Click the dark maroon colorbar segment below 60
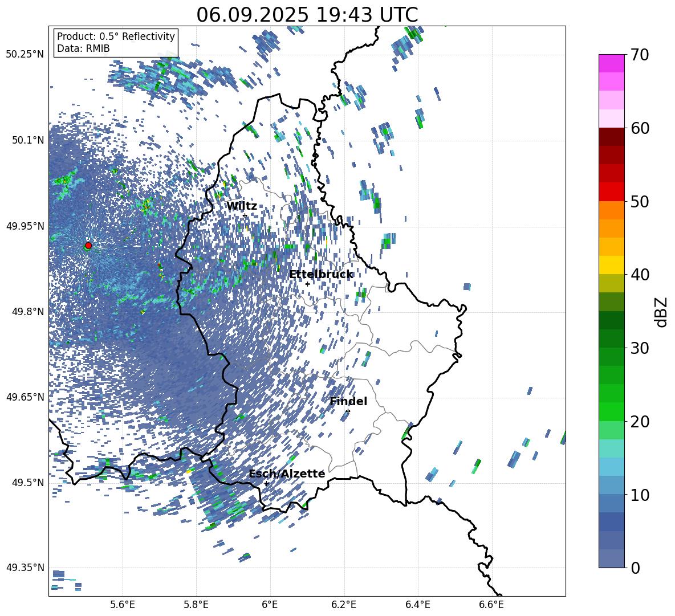The height and width of the screenshot is (616, 675). pyautogui.click(x=611, y=136)
